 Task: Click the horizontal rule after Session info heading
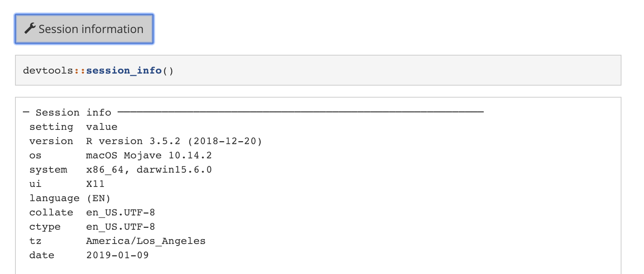301,111
